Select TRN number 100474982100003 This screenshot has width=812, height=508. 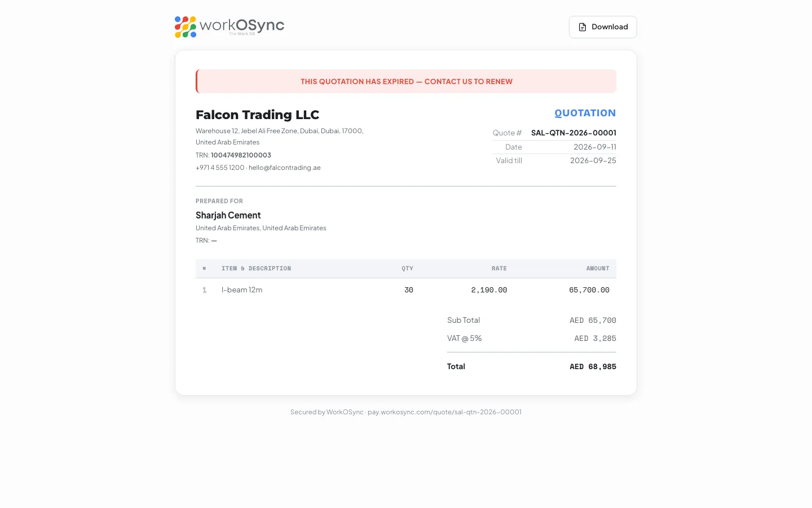(x=241, y=155)
